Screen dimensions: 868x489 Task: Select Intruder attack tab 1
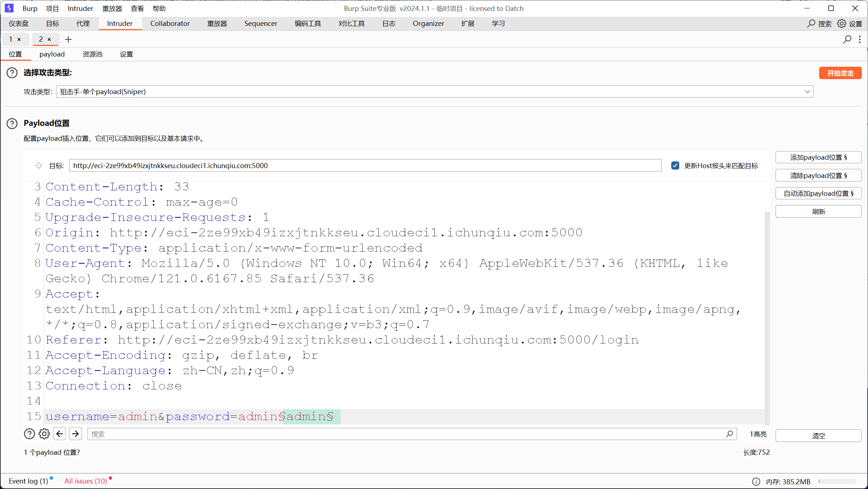click(x=11, y=39)
